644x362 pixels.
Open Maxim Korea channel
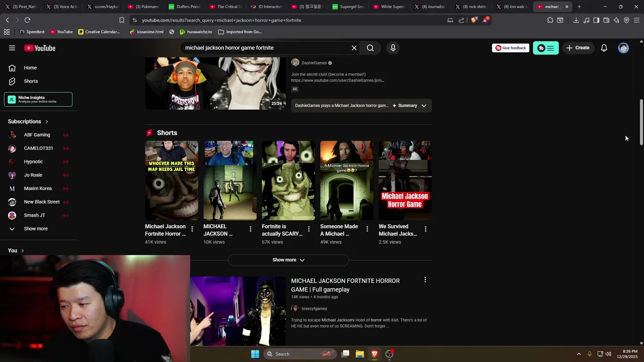[x=38, y=189]
